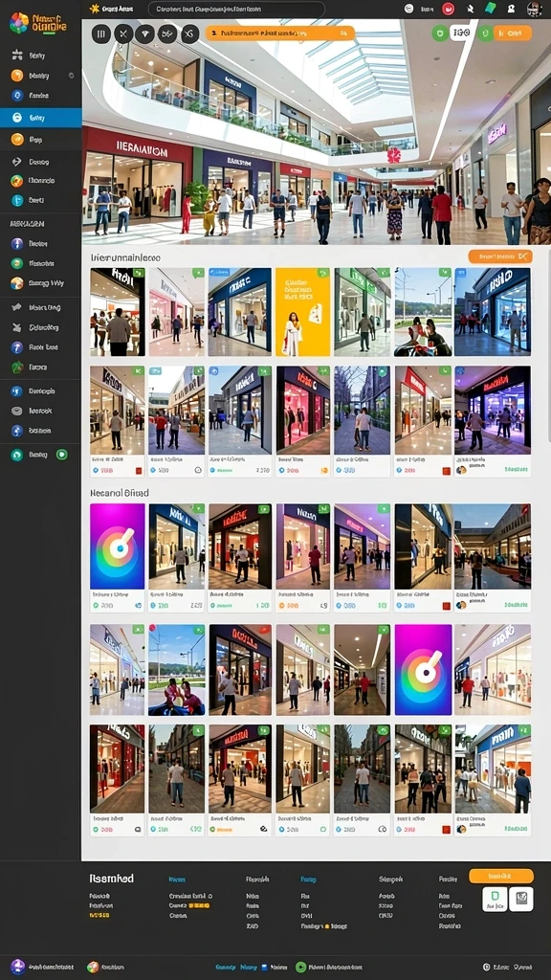
Task: Click the green leaf icon in the sidebar
Action: [17, 367]
